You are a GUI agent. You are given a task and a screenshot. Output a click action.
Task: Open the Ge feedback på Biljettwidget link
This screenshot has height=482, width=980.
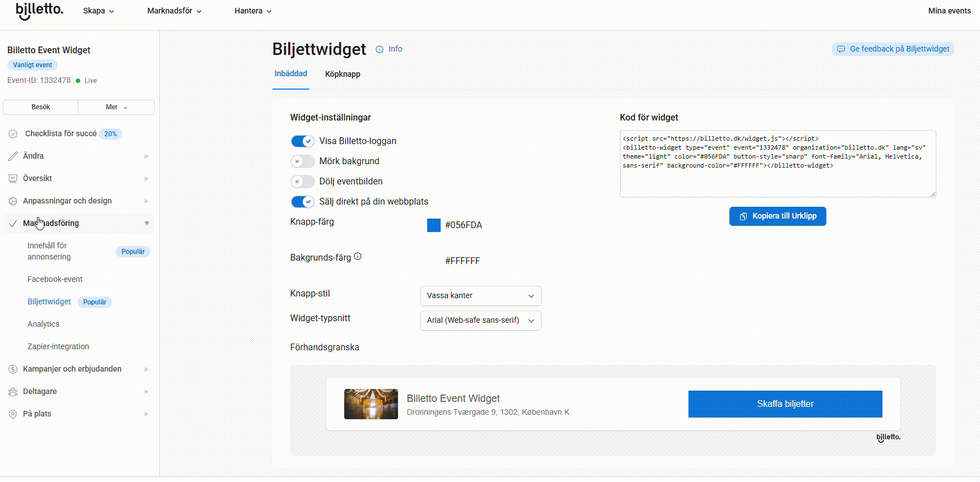pyautogui.click(x=893, y=49)
